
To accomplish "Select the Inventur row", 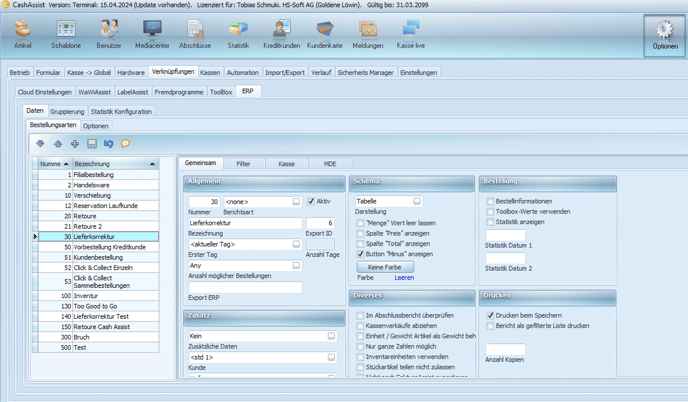I will (98, 296).
